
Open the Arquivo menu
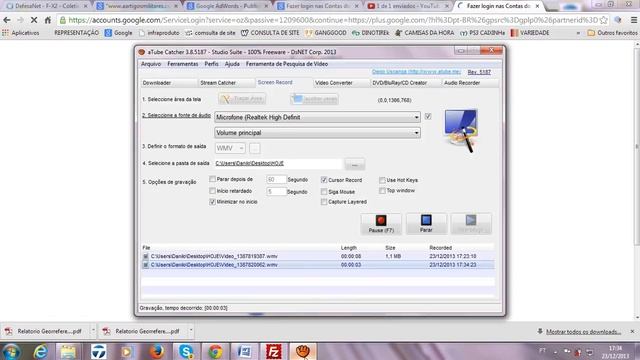click(x=151, y=64)
